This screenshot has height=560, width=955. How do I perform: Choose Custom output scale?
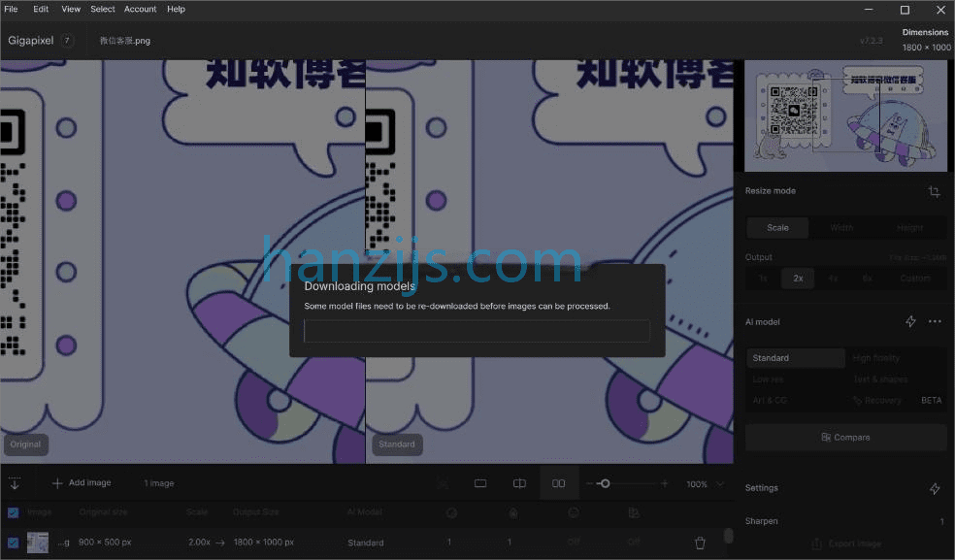pyautogui.click(x=915, y=279)
